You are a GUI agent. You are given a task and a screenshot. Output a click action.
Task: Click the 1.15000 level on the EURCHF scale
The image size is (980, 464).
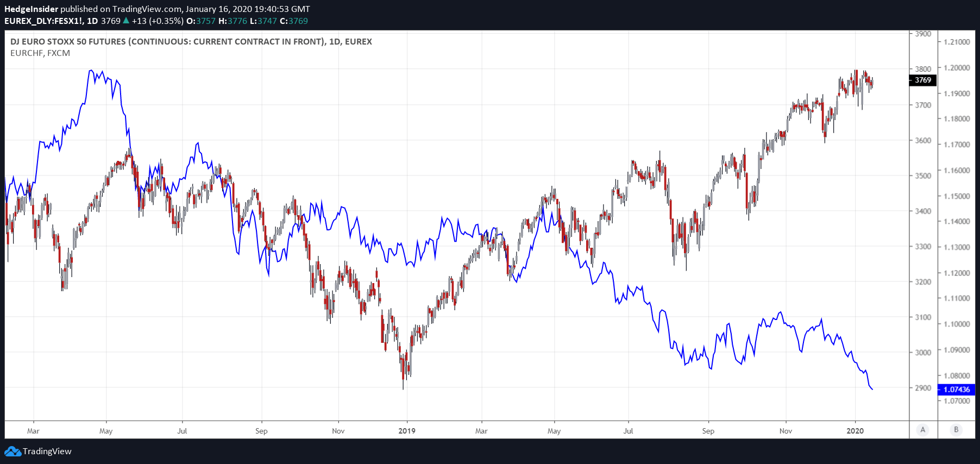coord(957,196)
